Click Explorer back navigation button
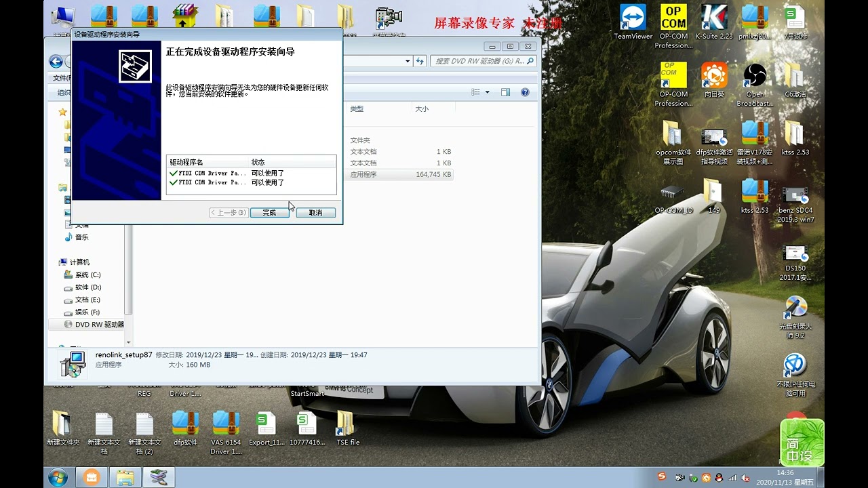The height and width of the screenshot is (488, 868). click(x=56, y=62)
